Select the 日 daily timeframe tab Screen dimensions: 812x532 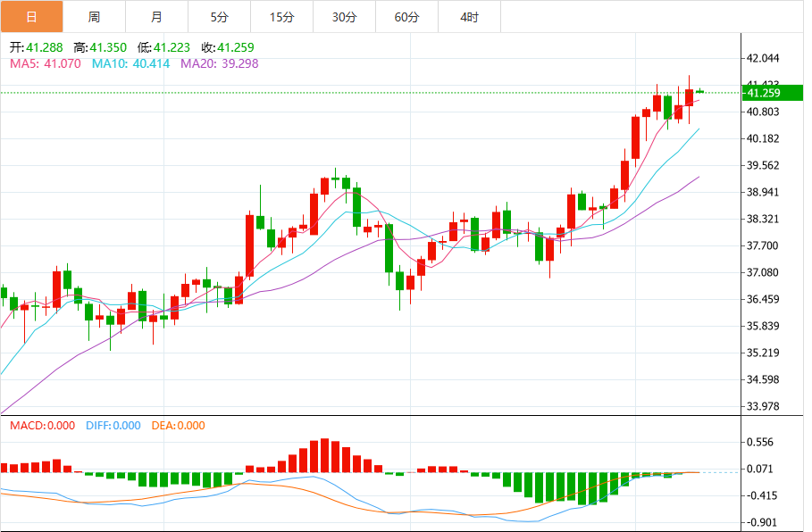(x=31, y=17)
